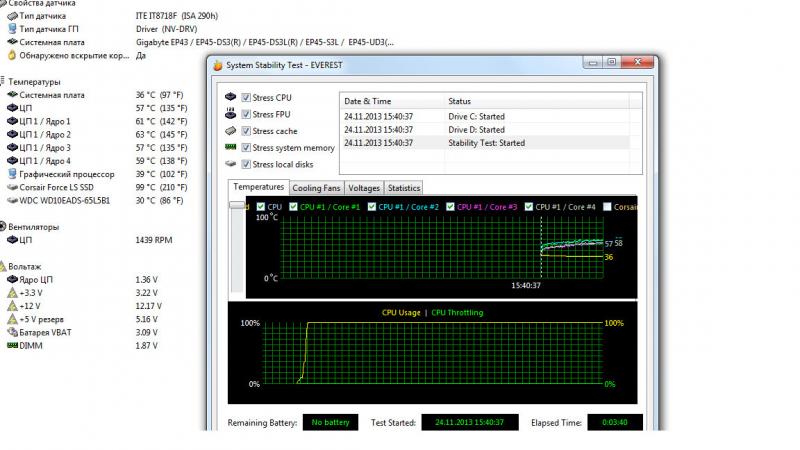Click the WDC WD10EADS drive icon
Viewport: 800px width, 450px height.
point(12,201)
